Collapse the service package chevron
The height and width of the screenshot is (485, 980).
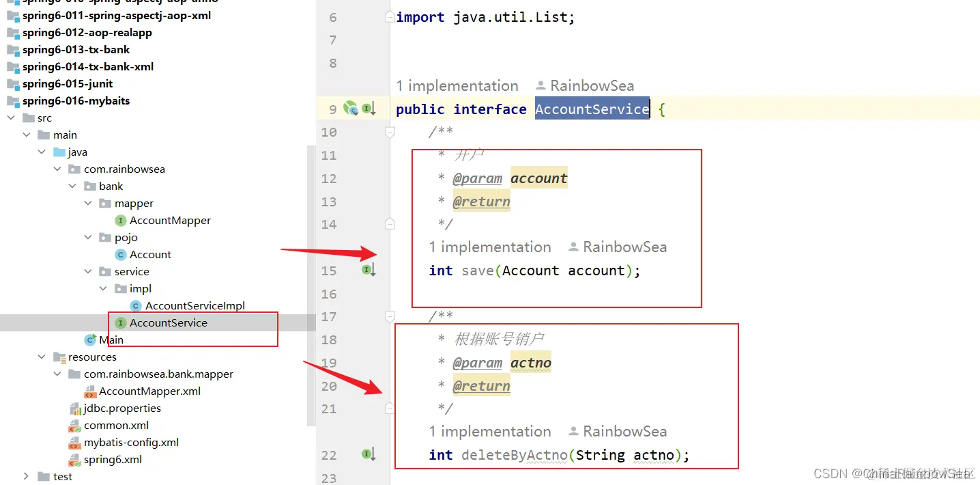[x=88, y=272]
